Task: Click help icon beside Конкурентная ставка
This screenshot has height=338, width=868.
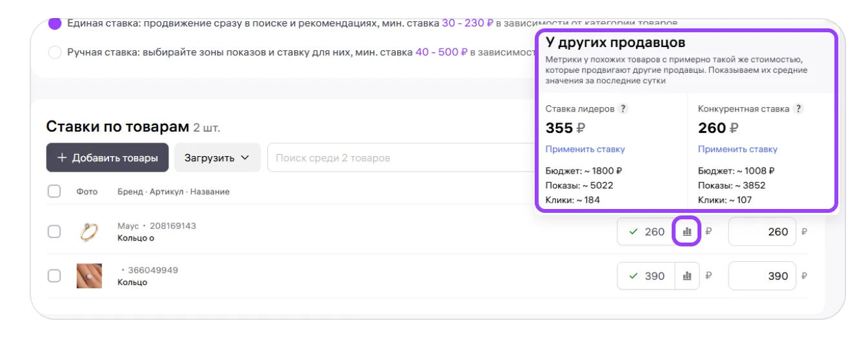Action: click(x=798, y=109)
